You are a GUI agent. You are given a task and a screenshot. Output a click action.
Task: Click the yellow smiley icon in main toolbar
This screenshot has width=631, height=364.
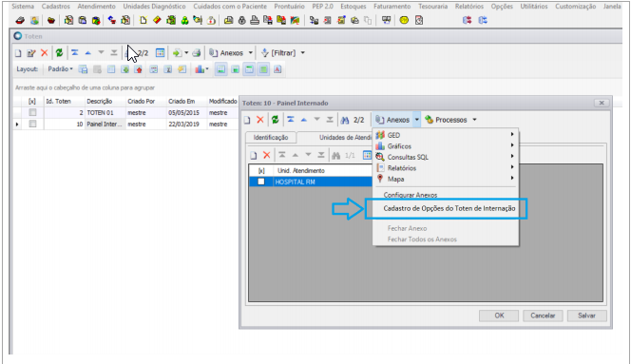(x=404, y=20)
